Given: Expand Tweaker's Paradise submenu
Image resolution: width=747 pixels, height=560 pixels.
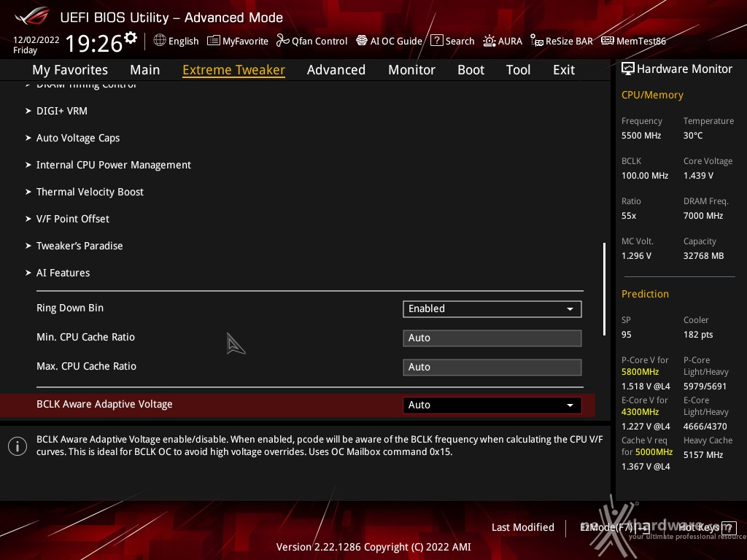Looking at the screenshot, I should click(80, 246).
